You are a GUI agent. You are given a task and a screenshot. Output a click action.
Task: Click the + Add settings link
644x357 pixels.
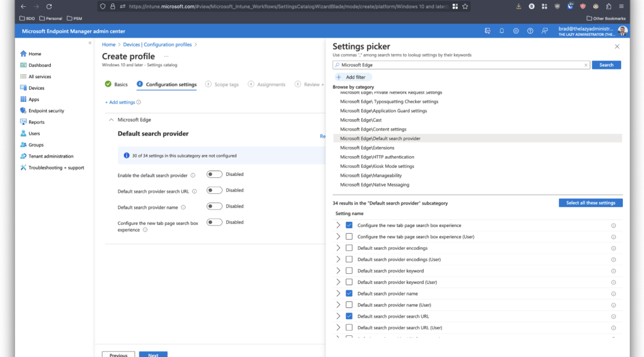click(120, 102)
